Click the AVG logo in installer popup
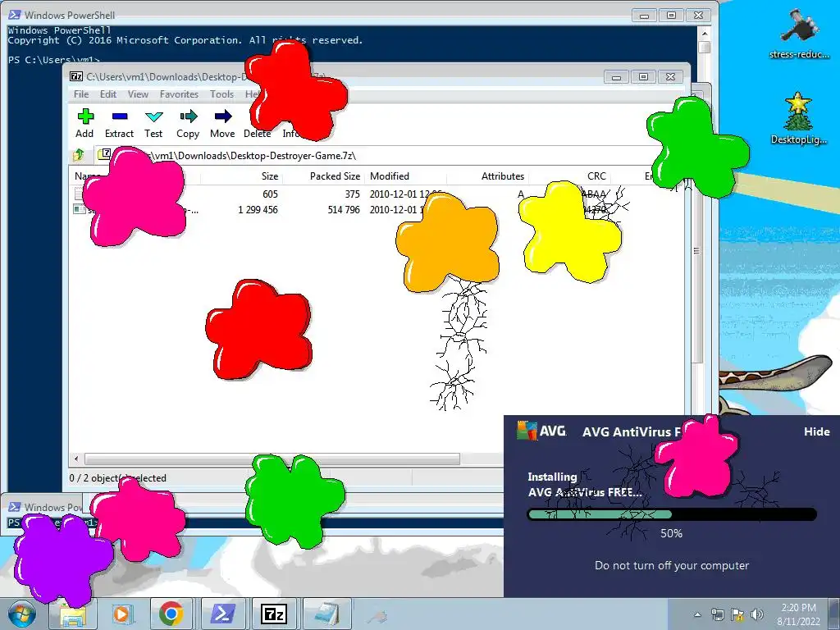 (541, 431)
